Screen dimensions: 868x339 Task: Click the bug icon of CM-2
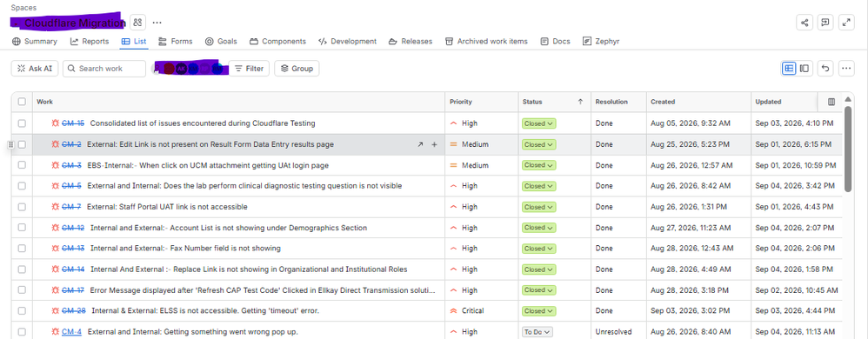point(56,144)
